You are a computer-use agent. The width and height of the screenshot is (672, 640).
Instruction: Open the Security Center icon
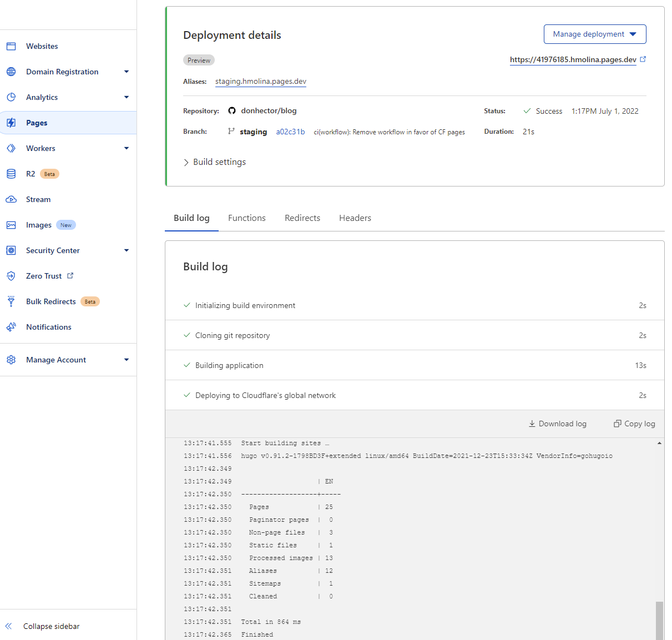(11, 250)
